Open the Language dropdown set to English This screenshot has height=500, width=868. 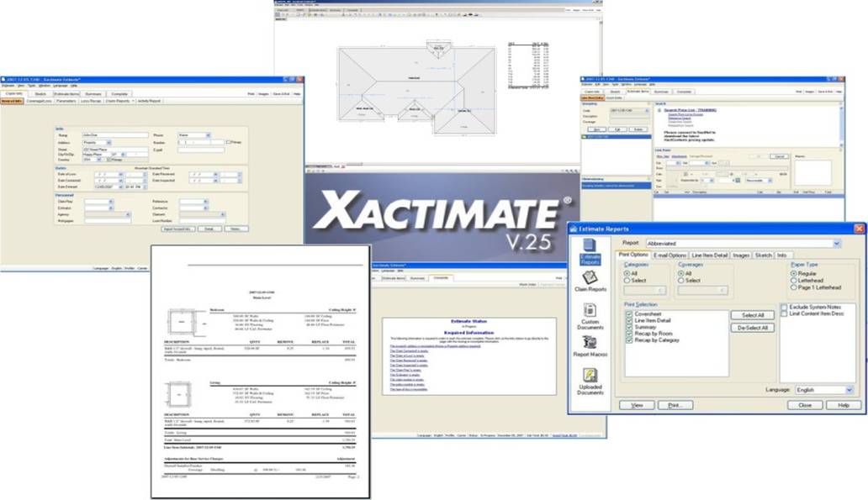click(x=848, y=390)
